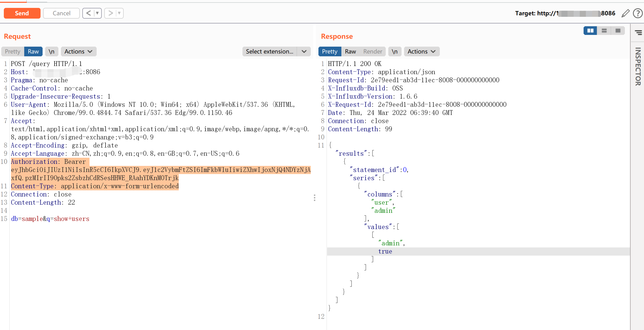Select the combined tabs layout icon
The image size is (644, 330).
tap(618, 31)
